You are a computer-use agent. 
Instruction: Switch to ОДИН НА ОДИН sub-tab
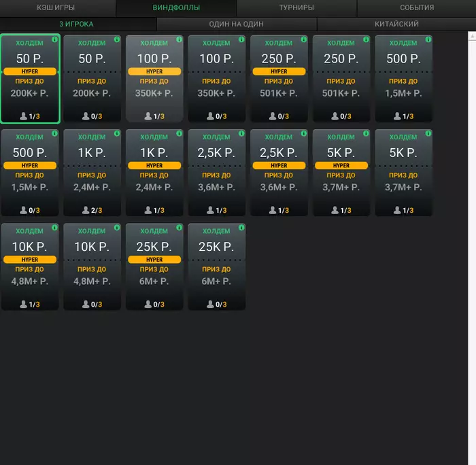coord(237,24)
